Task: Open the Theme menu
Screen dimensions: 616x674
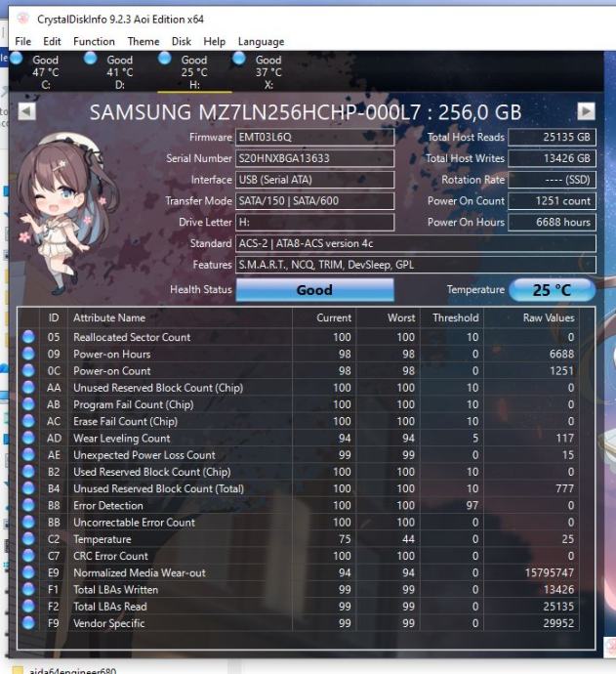Action: tap(144, 42)
